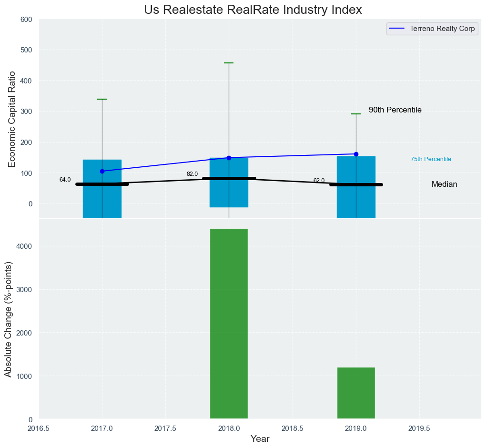Image resolution: width=486 pixels, height=448 pixels.
Task: Select the shorter green 2019 change bar
Action: click(x=356, y=393)
